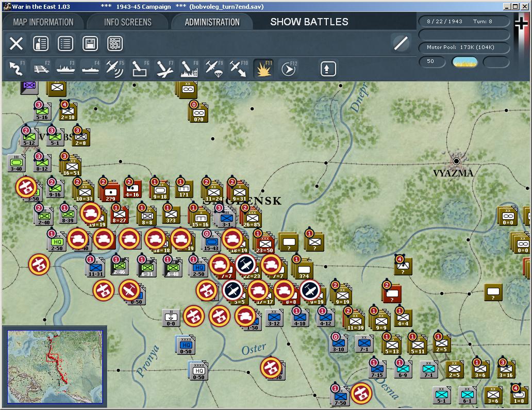Click the X quit game icon
532x410 pixels.
16,43
